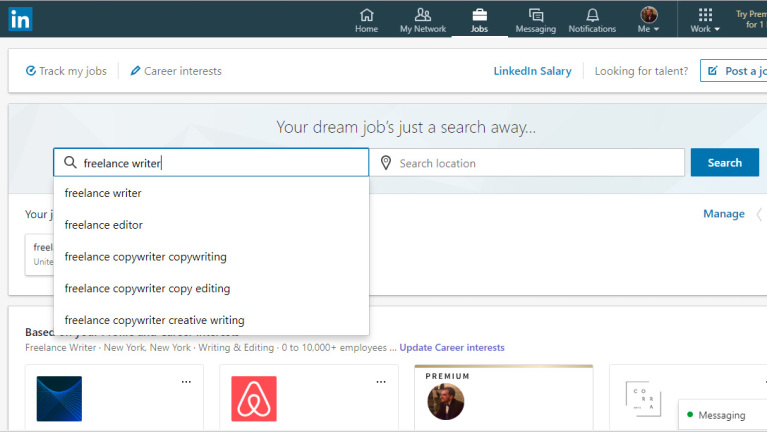Choose 'freelance copywriter copy editing' suggestion
Image resolution: width=767 pixels, height=432 pixels.
point(211,289)
